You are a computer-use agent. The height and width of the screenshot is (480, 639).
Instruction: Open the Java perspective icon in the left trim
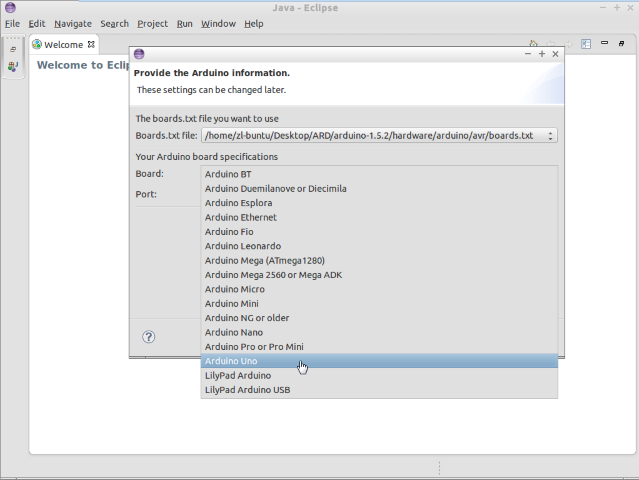[x=13, y=66]
